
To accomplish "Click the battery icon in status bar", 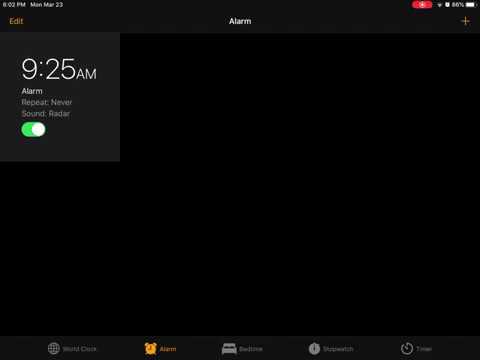I will click(x=471, y=5).
